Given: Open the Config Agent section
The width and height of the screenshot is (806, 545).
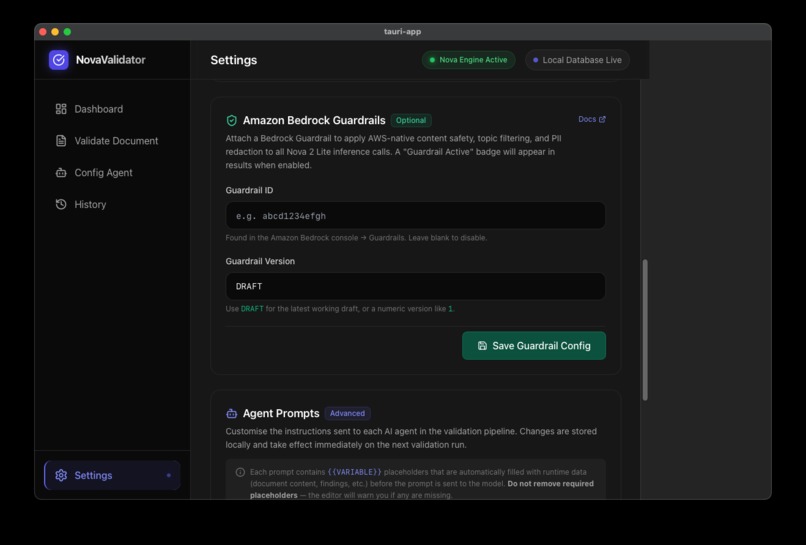Looking at the screenshot, I should click(x=112, y=173).
